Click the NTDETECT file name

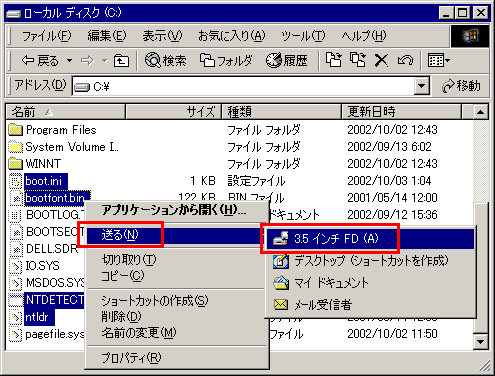(x=55, y=300)
